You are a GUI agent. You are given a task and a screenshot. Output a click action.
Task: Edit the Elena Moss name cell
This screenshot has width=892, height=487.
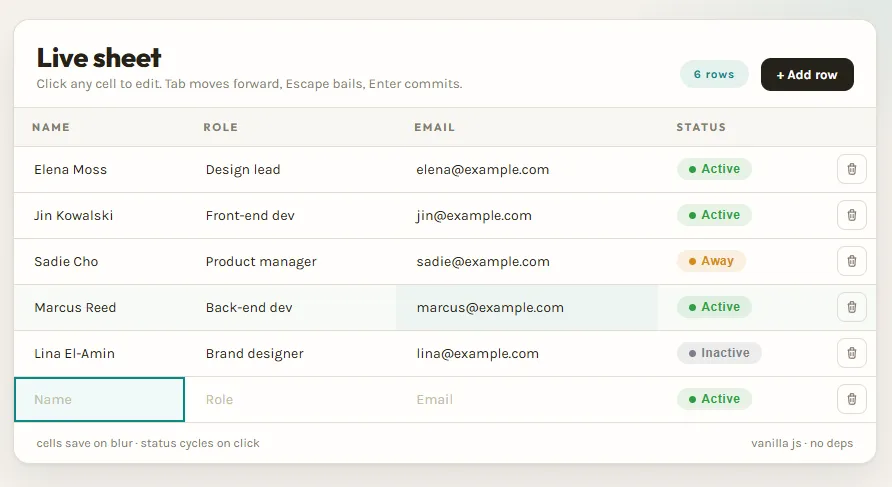(x=100, y=170)
